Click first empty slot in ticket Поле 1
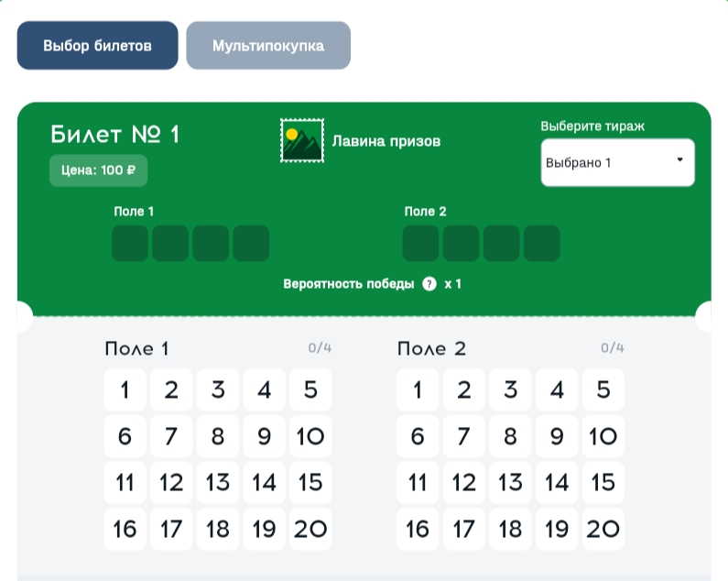 130,244
